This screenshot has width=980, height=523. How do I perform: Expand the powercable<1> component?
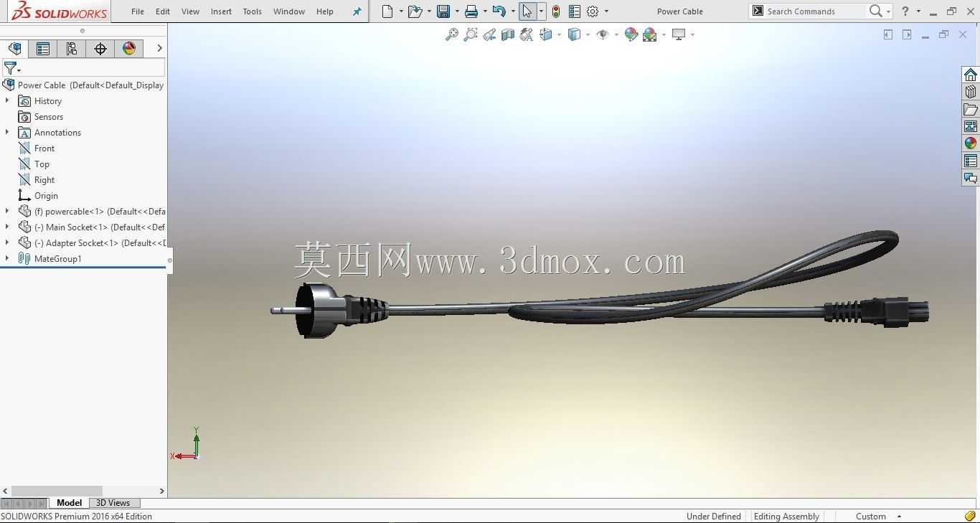[x=7, y=211]
